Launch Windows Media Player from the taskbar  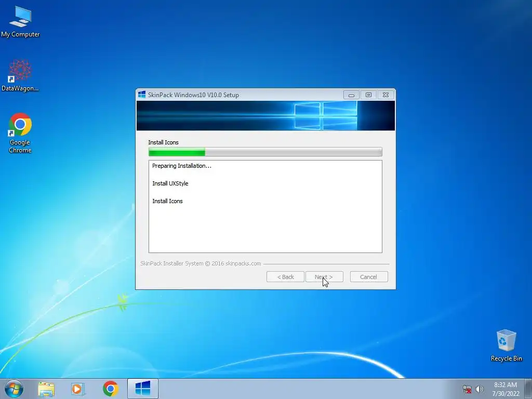[78, 389]
